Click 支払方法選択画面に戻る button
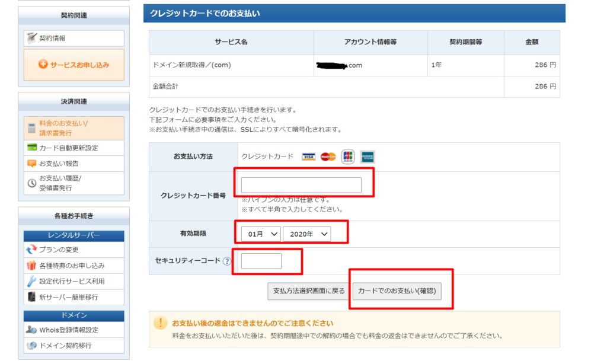This screenshot has width=607, height=364. pos(309,291)
